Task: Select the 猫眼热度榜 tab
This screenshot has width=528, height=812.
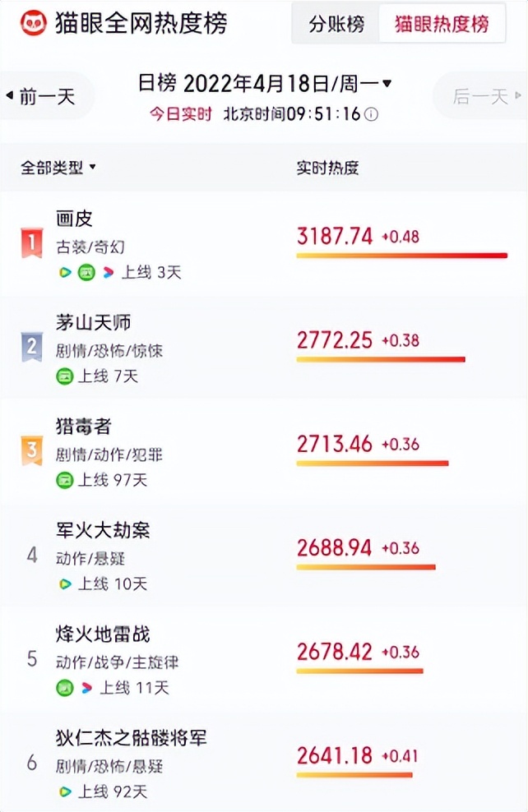Action: pos(442,24)
